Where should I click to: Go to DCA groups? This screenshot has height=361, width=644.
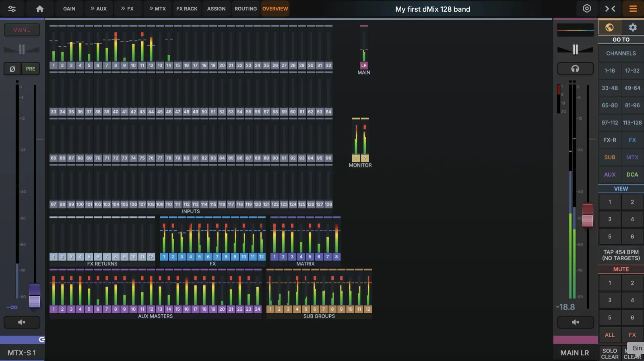click(632, 175)
